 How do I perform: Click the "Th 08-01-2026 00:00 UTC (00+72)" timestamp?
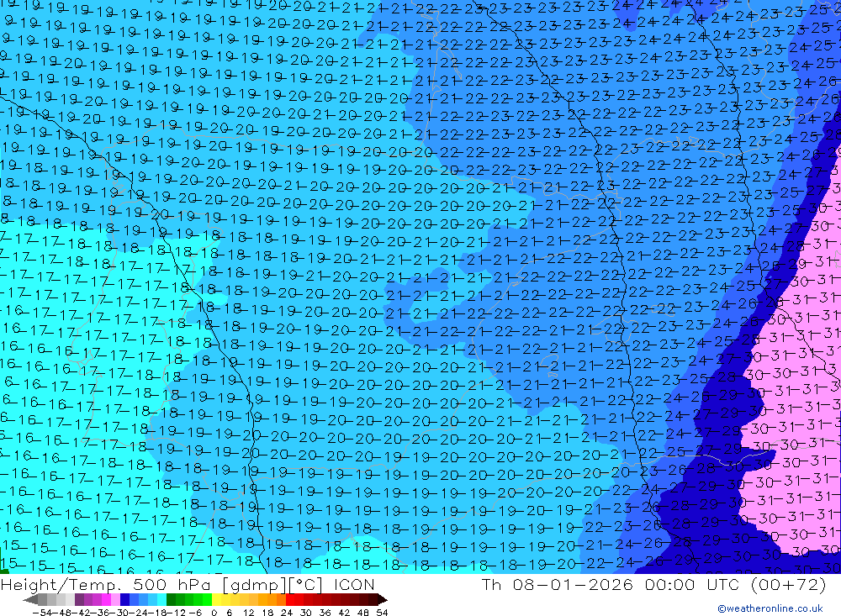coord(653,584)
